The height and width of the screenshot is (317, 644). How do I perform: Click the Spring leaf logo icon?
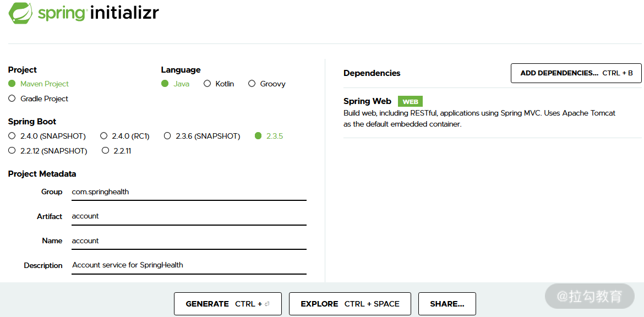[21, 13]
